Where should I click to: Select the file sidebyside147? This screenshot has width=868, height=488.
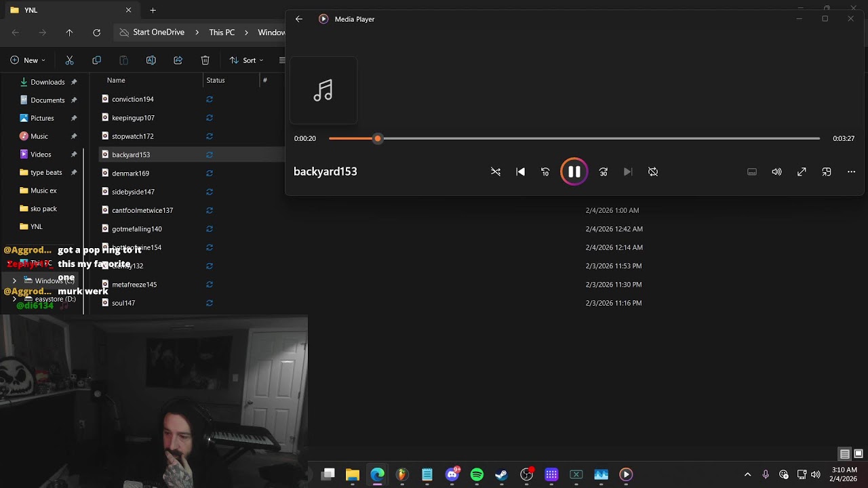pos(133,192)
